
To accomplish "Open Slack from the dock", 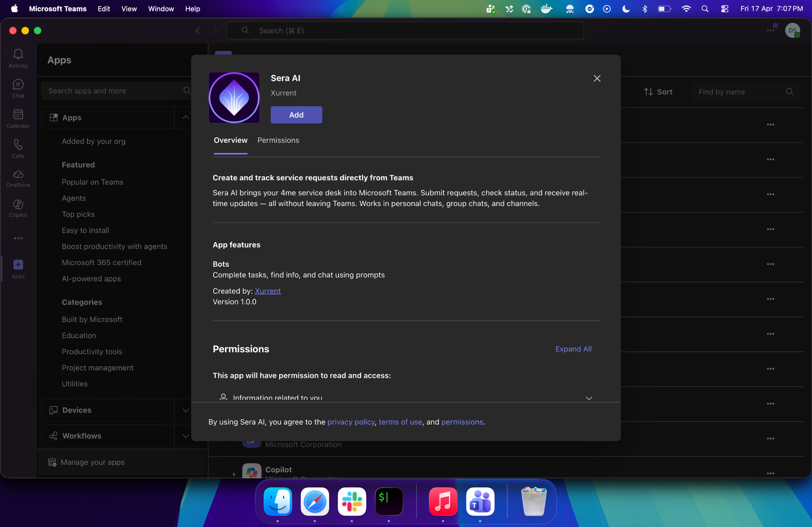I will pos(352,501).
